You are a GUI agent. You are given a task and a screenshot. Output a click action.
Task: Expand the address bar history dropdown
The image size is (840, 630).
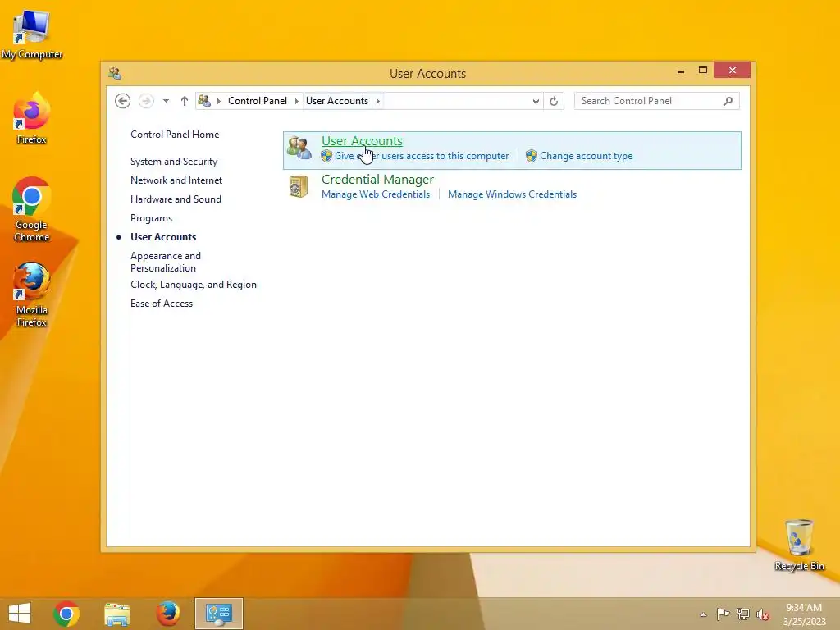coord(535,101)
